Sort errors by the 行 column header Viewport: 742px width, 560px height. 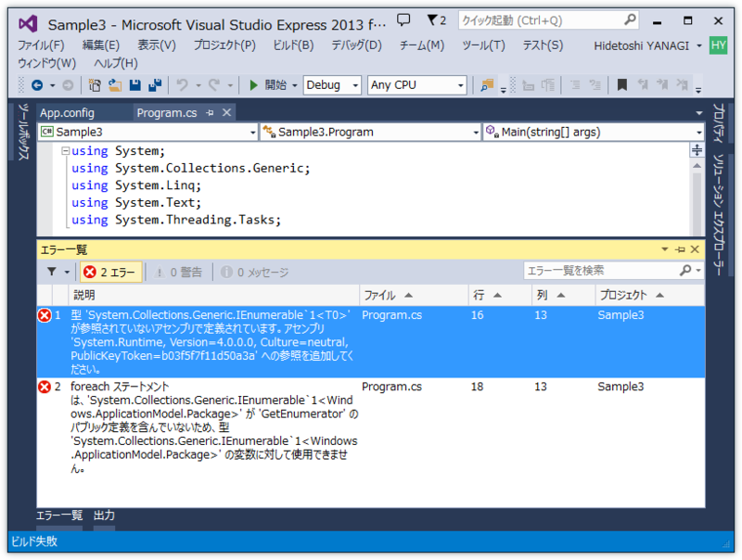500,295
